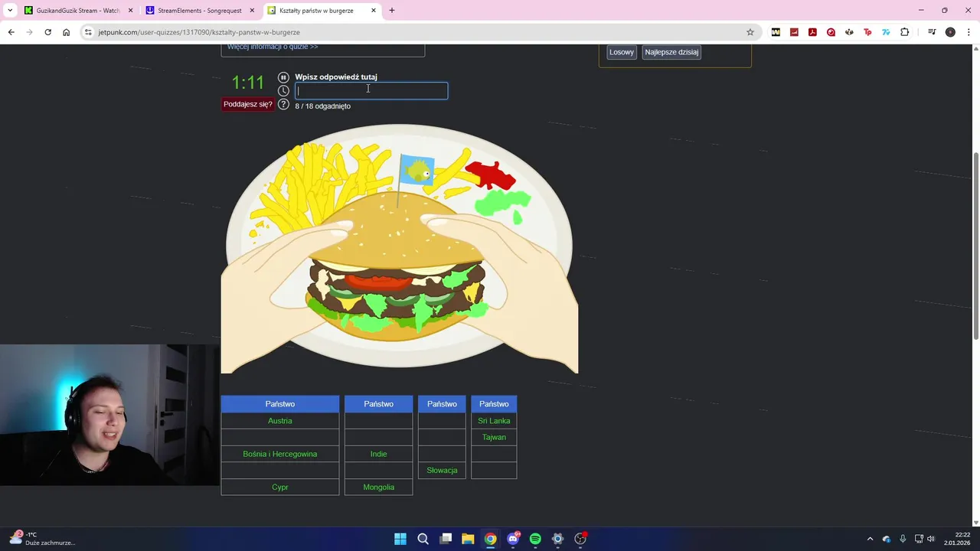The width and height of the screenshot is (980, 551).
Task: Open 'Więcej informacji o quizie' link
Action: click(273, 47)
